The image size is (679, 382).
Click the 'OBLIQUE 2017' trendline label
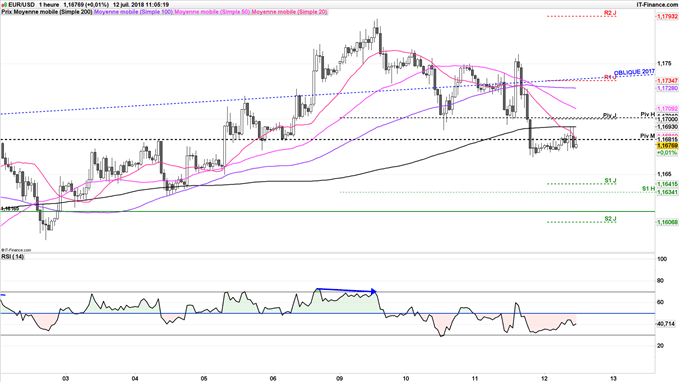634,72
